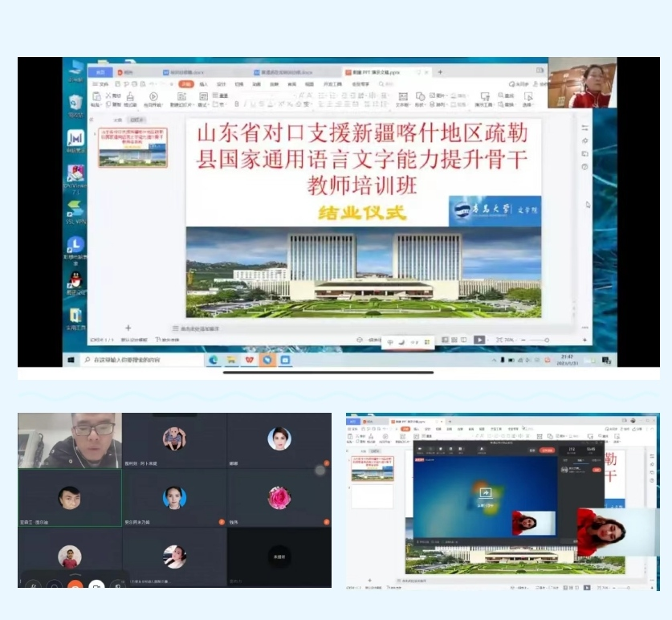Screen dimensions: 672x620
Task: Click 查找 find in top WPS ribbon
Action: point(506,96)
